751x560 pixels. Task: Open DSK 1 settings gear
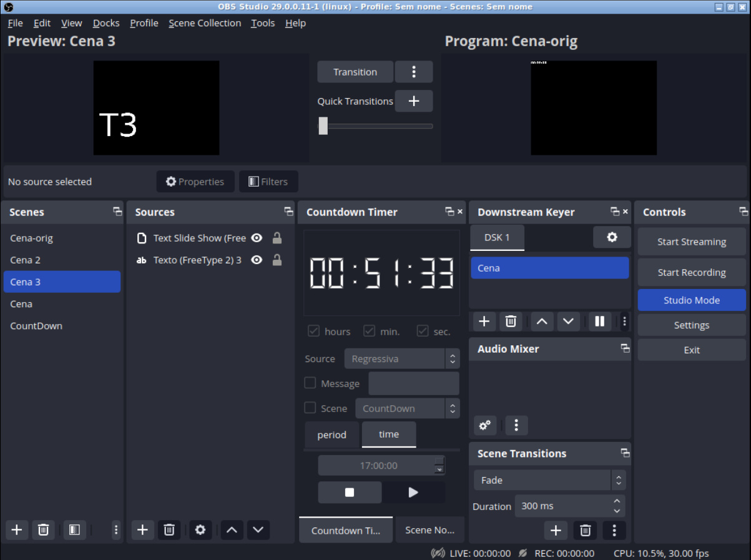[612, 237]
